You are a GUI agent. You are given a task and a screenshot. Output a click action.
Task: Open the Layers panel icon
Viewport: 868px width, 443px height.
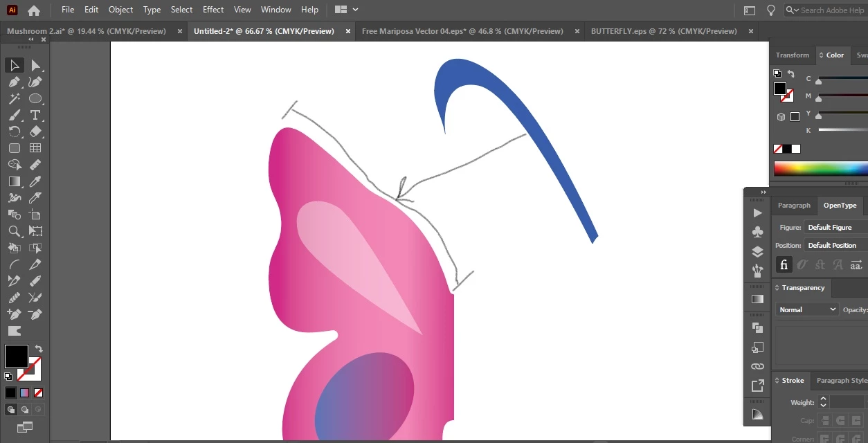point(757,251)
